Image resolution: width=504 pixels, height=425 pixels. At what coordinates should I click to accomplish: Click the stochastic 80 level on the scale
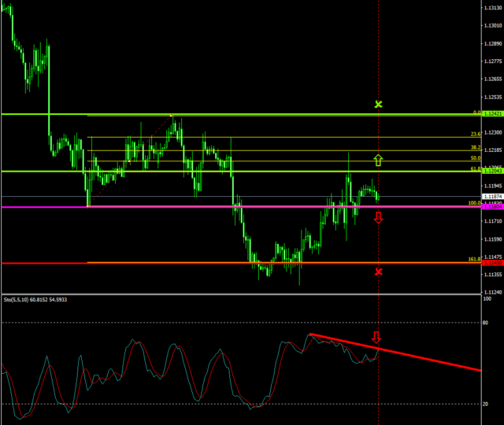[x=487, y=323]
